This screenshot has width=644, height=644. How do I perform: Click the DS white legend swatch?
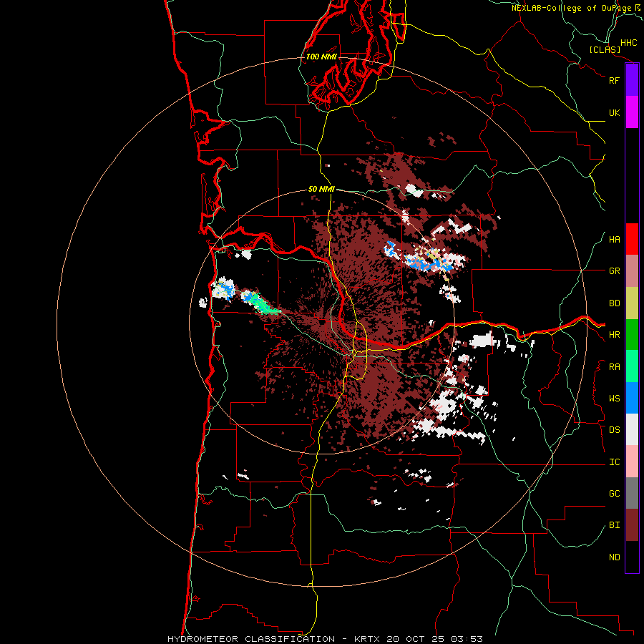(x=632, y=429)
